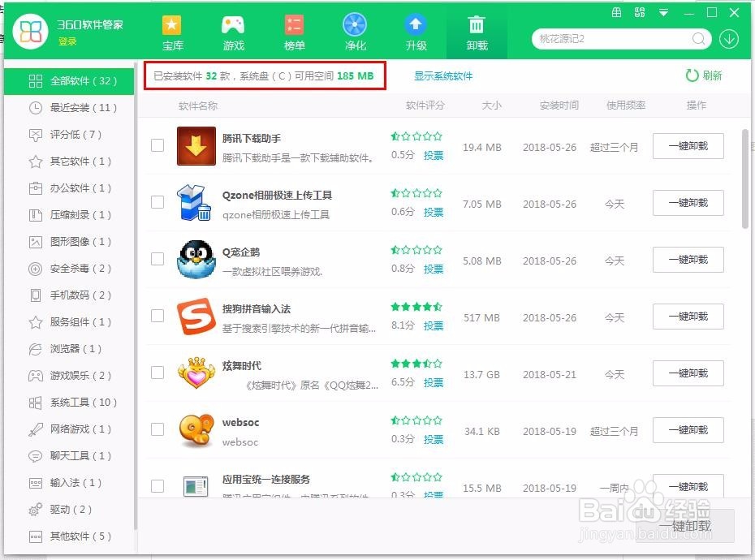Sort by 大小 column header

(492, 106)
